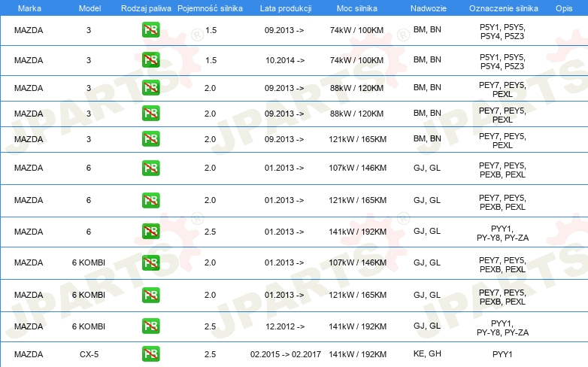The image size is (588, 367).
Task: Click "BM, BN" in 10.2014 row
Action: (x=427, y=59)
